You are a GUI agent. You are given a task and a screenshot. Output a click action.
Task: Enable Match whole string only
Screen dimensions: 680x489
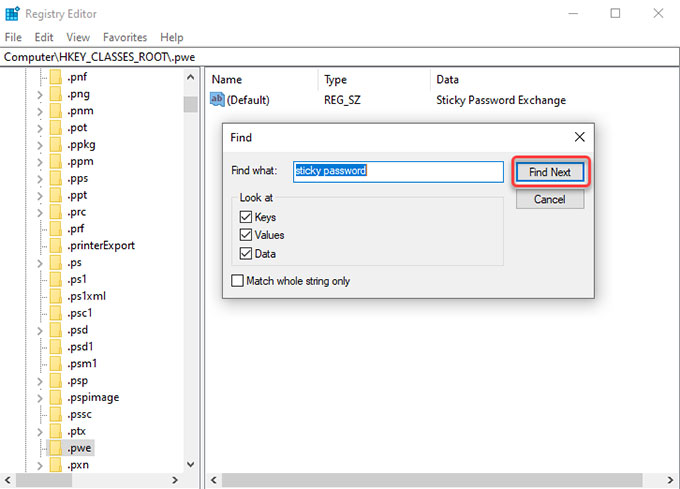238,281
